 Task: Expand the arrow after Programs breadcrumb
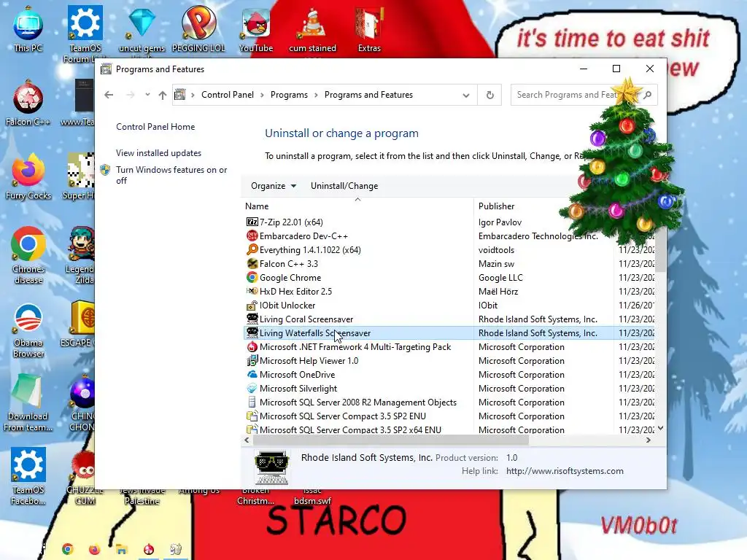pos(316,95)
